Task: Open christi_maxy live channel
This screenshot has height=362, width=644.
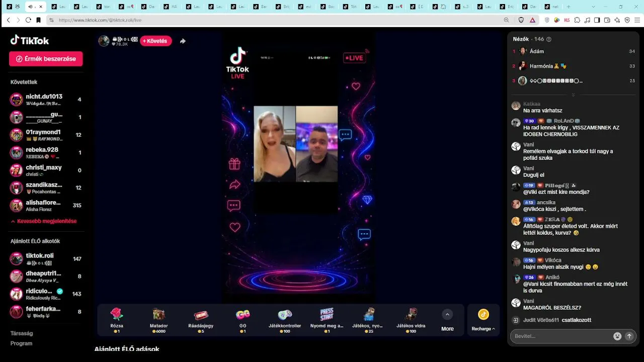Action: (x=46, y=170)
